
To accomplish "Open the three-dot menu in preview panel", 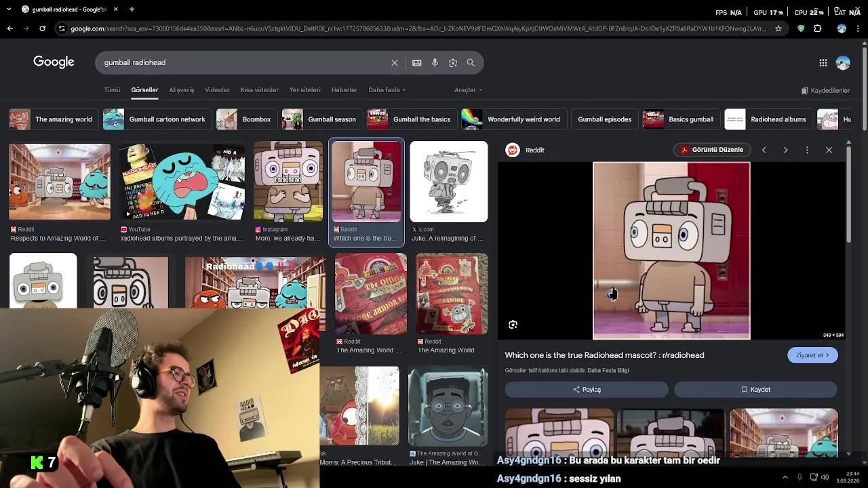I will (807, 150).
